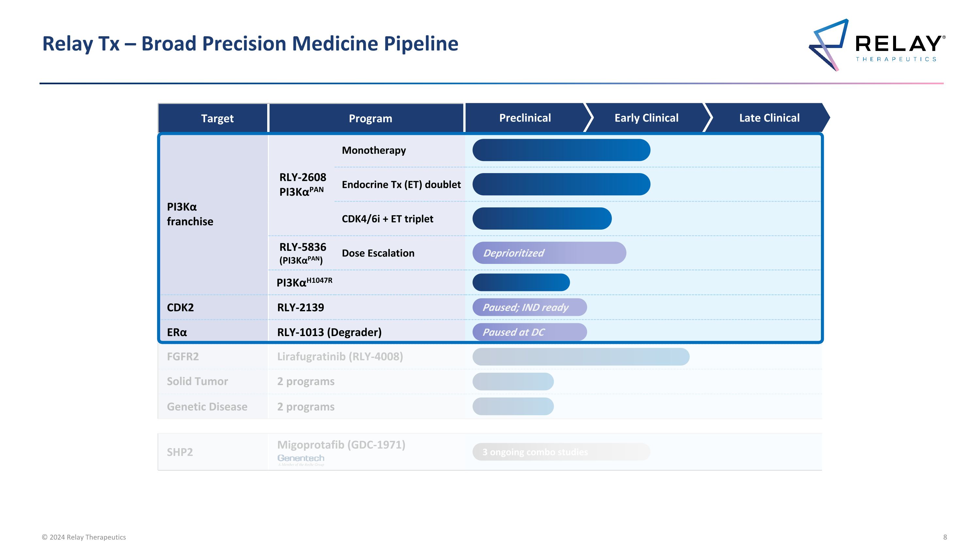The image size is (980, 551).
Task: Click the Migoprotafib (GDC-1971) label
Action: coord(341,445)
